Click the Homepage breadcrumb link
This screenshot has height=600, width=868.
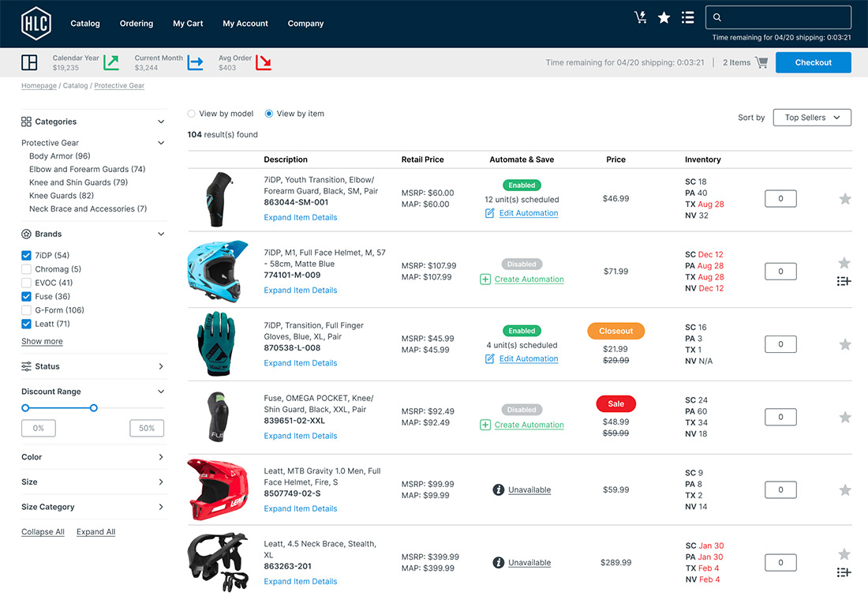[39, 85]
